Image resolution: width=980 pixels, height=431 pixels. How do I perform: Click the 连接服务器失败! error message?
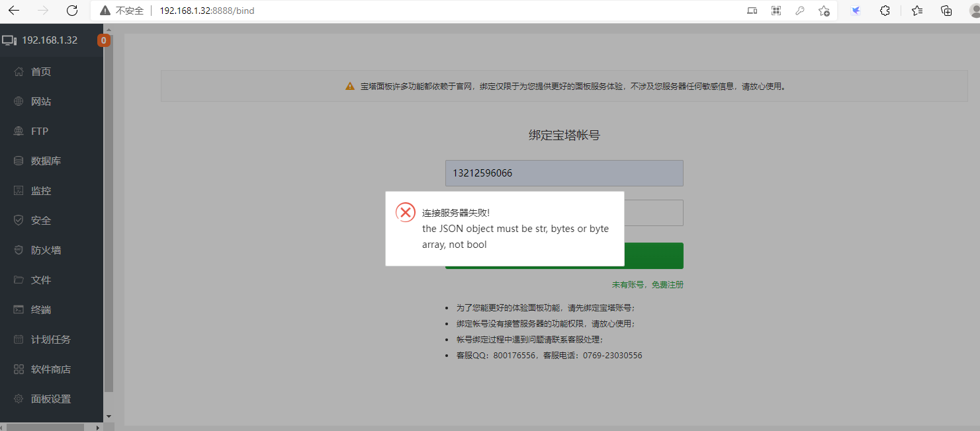(456, 213)
